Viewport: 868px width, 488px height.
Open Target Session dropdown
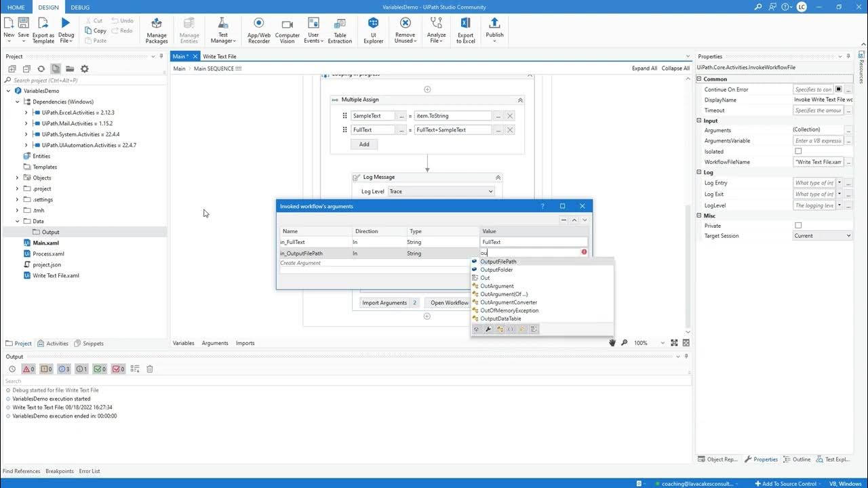823,235
